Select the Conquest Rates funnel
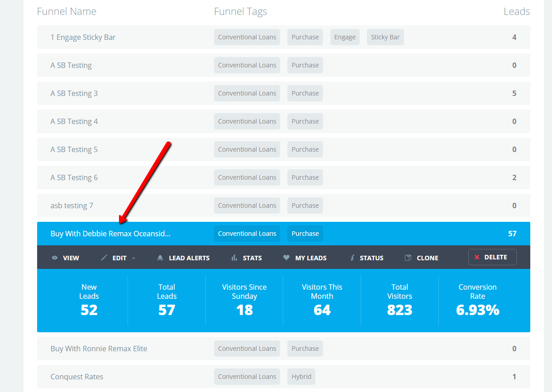552x392 pixels. (x=284, y=377)
